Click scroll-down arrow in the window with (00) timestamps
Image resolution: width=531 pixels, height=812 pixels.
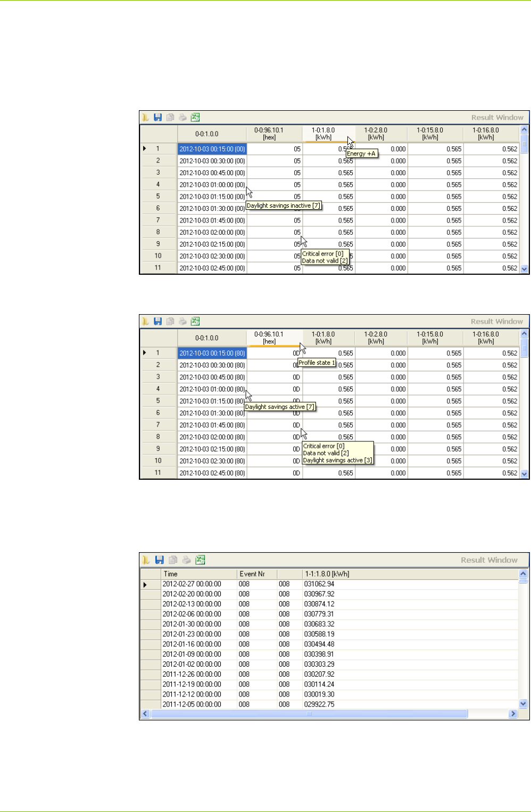(524, 269)
